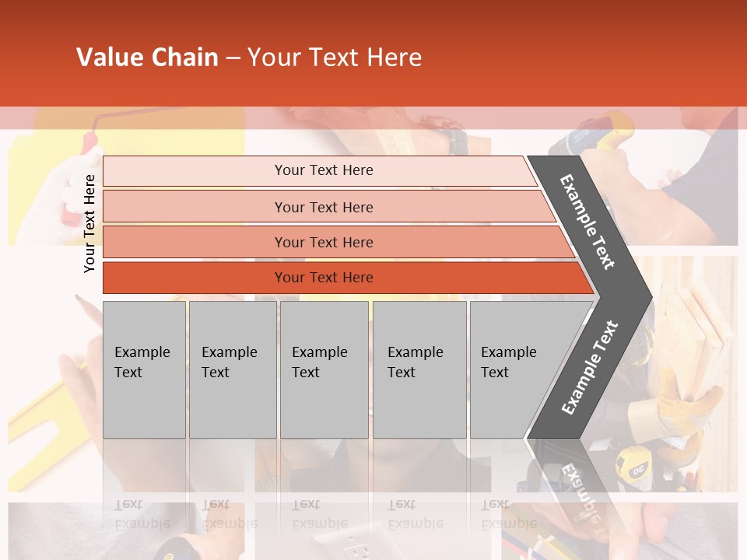747x560 pixels.
Task: Select the third "Your Text Here" bar from top
Action: point(323,242)
